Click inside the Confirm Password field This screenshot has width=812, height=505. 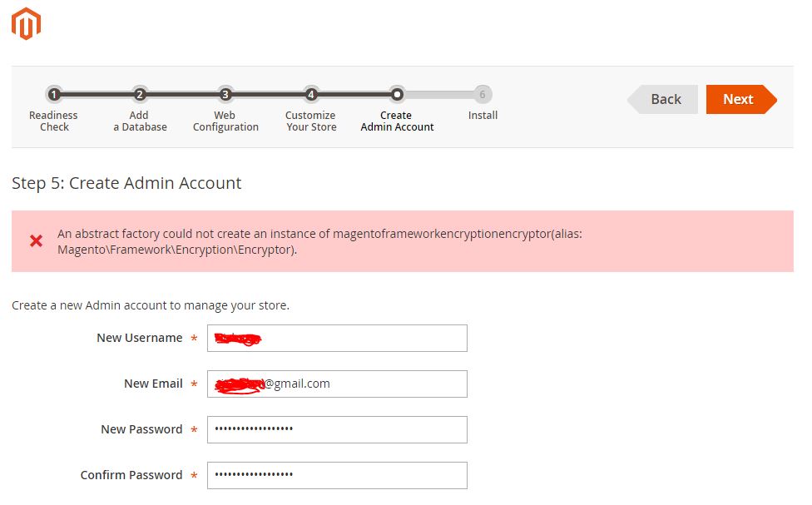pyautogui.click(x=337, y=475)
